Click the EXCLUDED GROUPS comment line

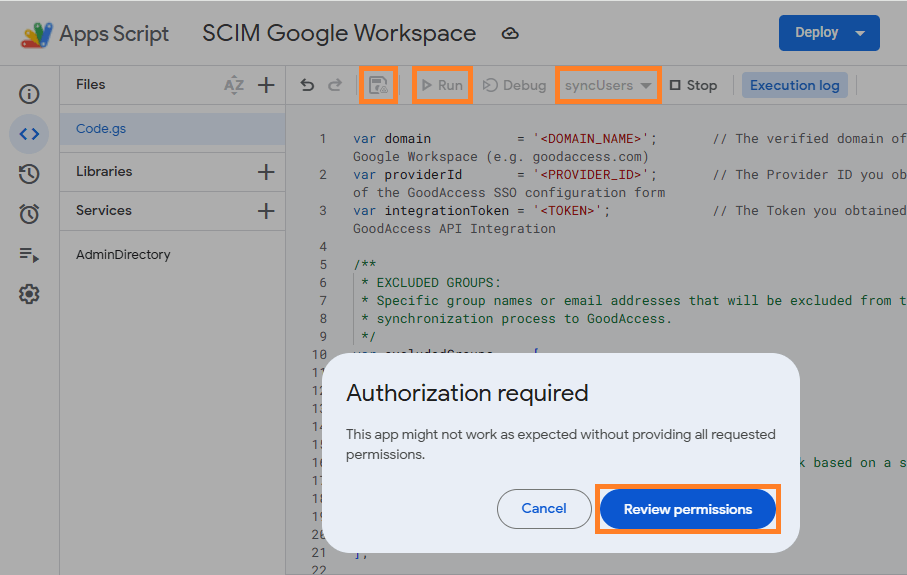click(431, 283)
